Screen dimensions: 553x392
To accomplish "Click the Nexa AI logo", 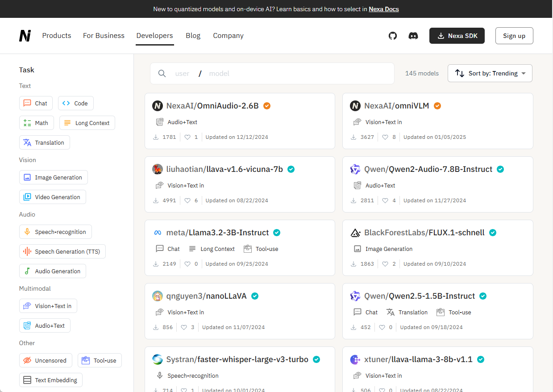I will pyautogui.click(x=25, y=36).
